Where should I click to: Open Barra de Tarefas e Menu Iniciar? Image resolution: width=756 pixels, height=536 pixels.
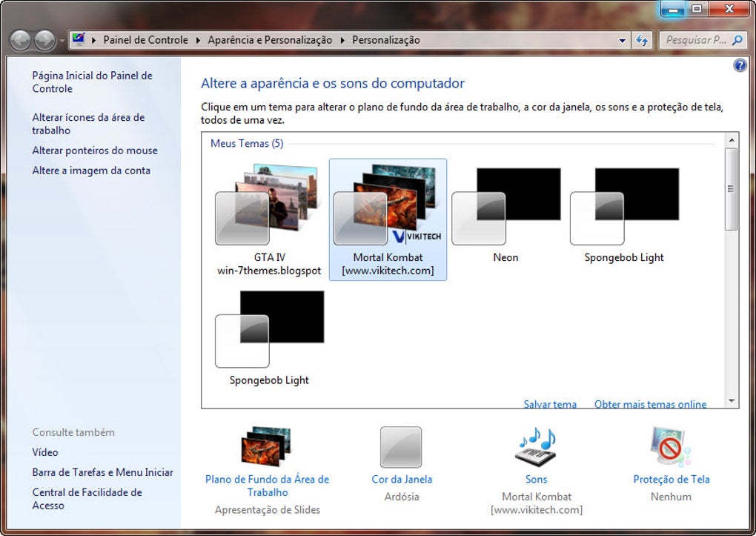point(103,472)
